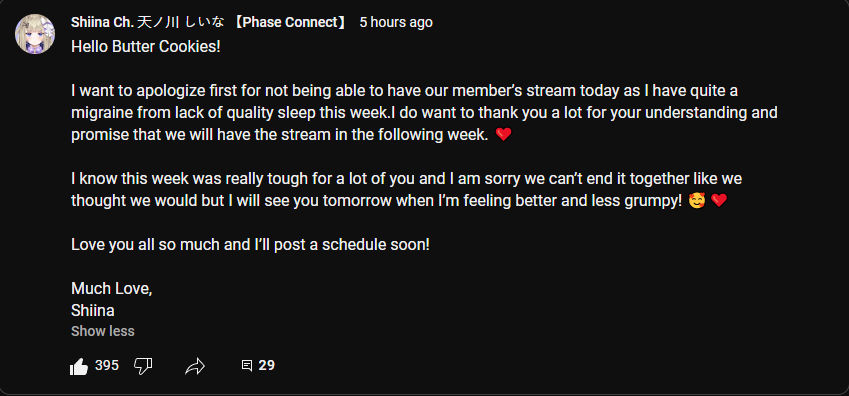The height and width of the screenshot is (396, 849).
Task: Share the post using the arrow icon
Action: 195,366
